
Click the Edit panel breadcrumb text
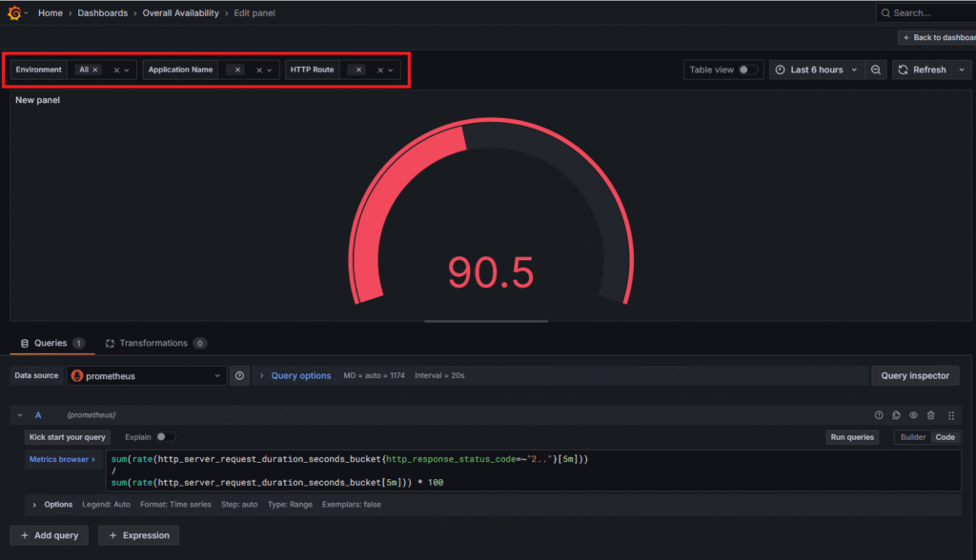[254, 13]
